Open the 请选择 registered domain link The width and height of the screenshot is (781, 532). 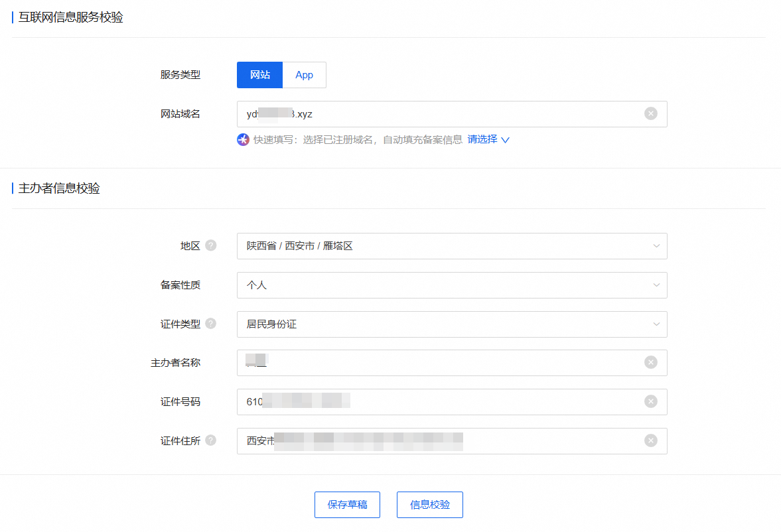click(482, 139)
